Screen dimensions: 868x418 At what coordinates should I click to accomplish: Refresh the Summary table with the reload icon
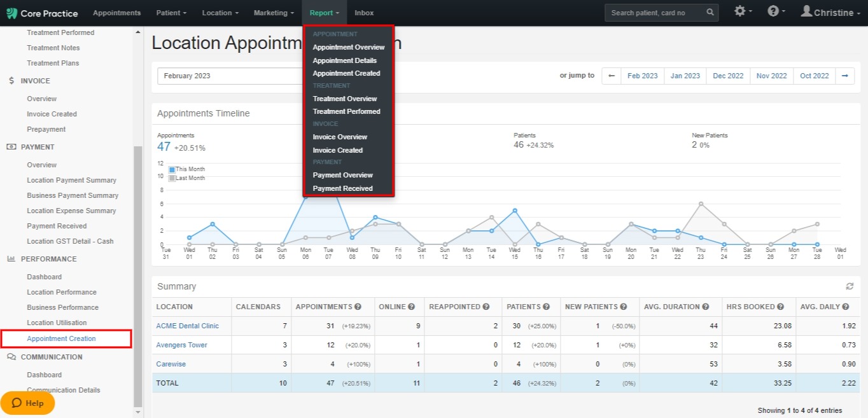(x=850, y=286)
